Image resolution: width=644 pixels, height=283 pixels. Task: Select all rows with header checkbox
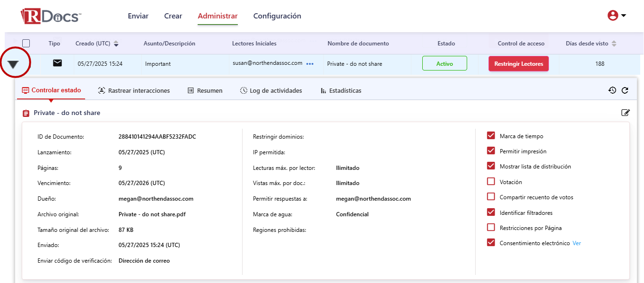coord(26,43)
